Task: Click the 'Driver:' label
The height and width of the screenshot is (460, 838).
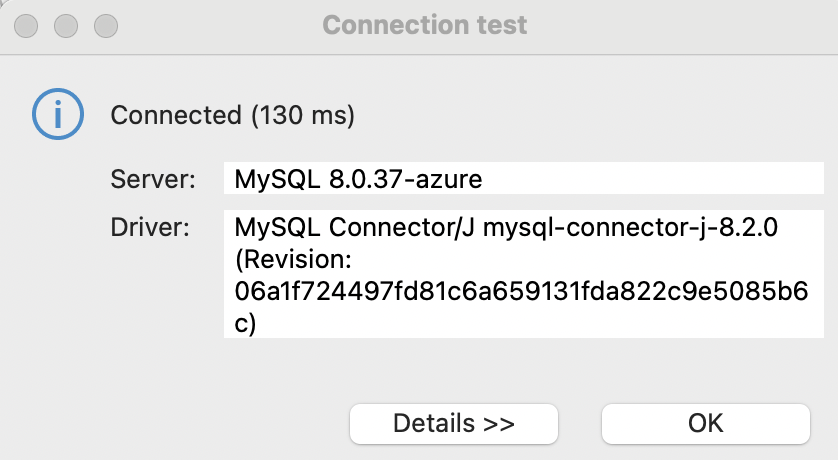Action: (x=151, y=227)
